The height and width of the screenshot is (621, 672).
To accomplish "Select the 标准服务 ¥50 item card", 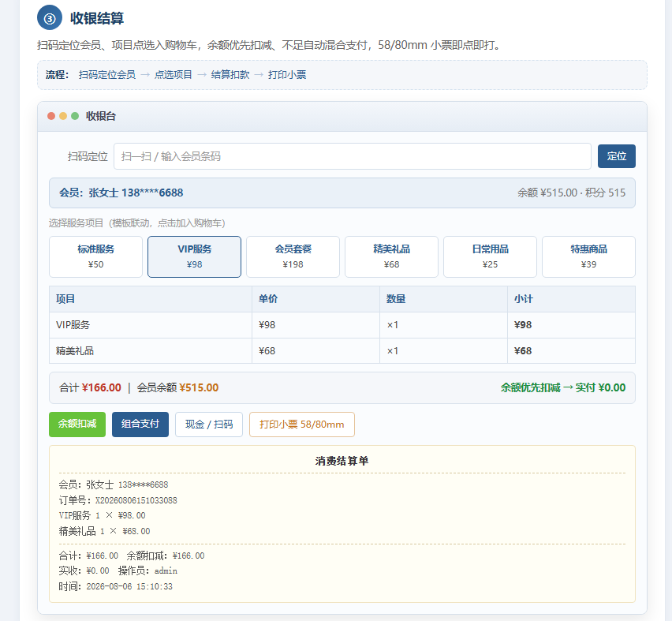I will [x=95, y=256].
